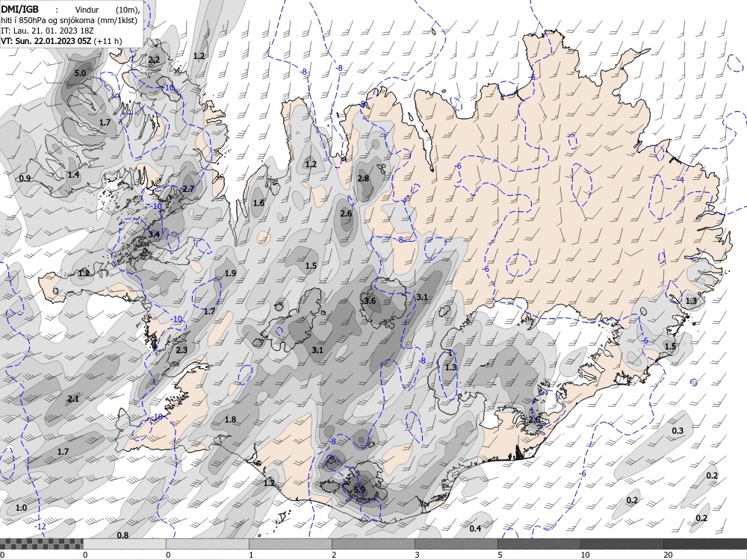Select the 2.2 snowfall value label
The width and height of the screenshot is (747, 560).
tap(154, 60)
